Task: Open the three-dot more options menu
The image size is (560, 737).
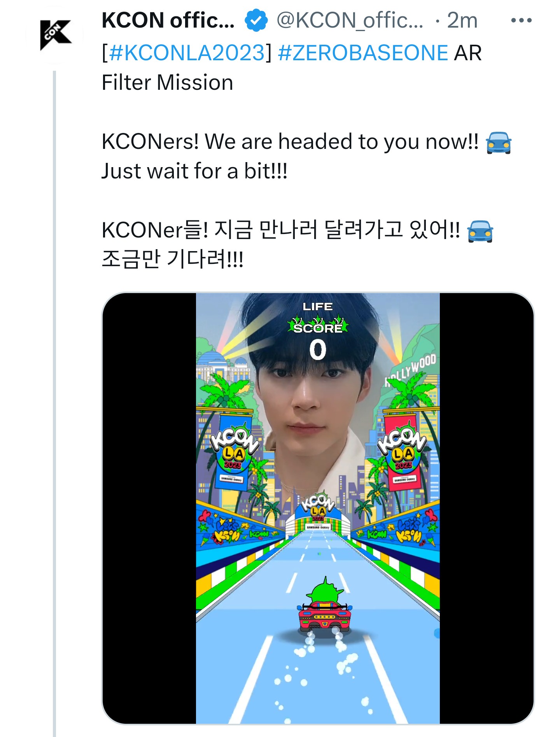Action: (x=521, y=20)
